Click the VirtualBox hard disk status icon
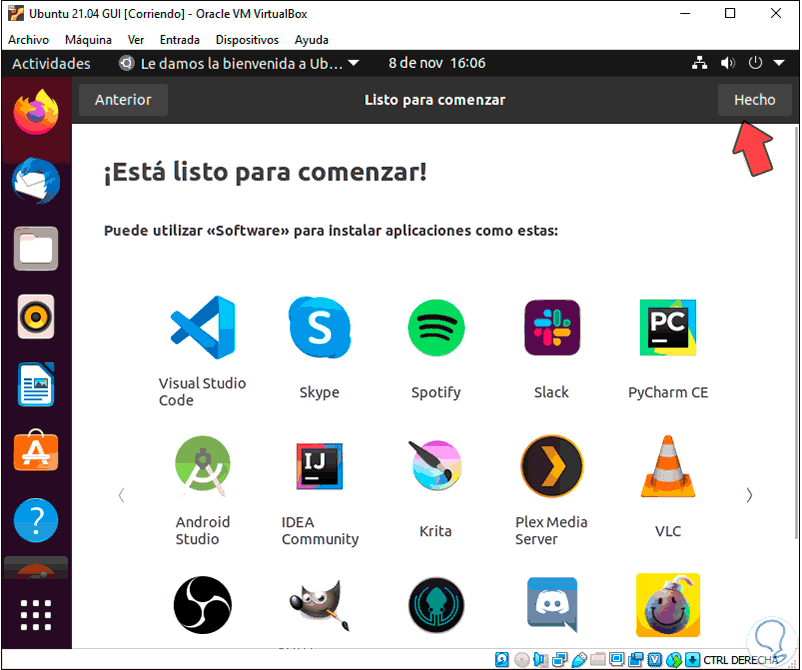 (x=502, y=659)
